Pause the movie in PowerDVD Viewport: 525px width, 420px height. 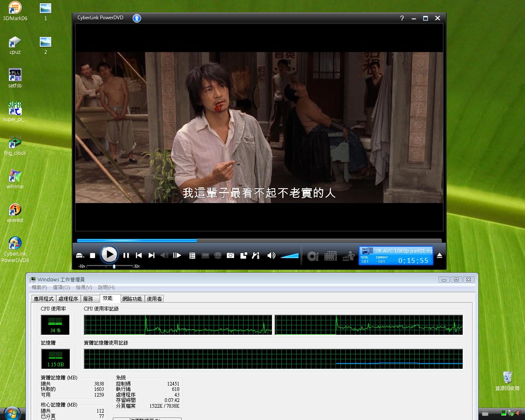point(126,255)
